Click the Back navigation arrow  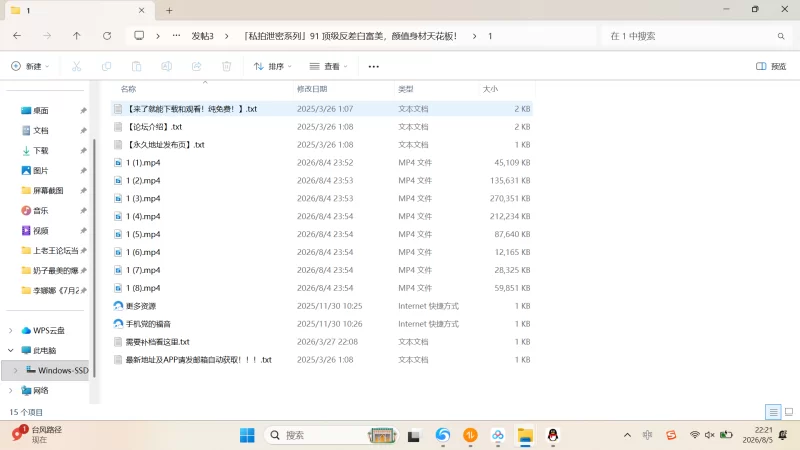point(17,36)
